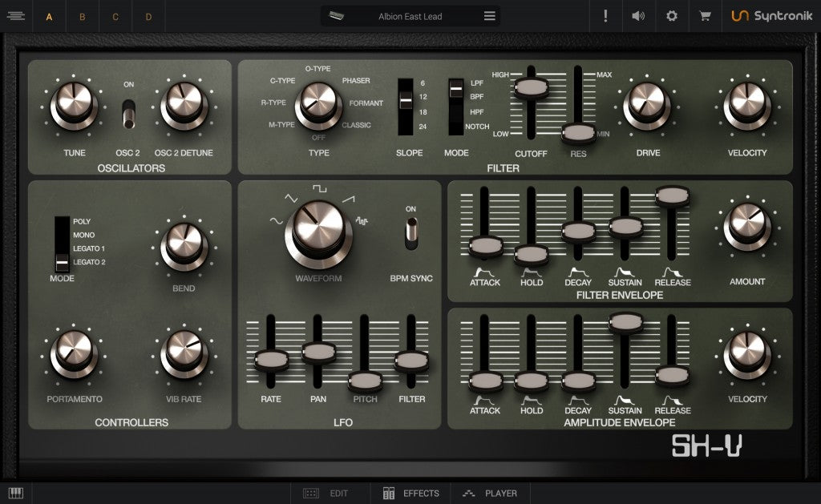821x504 pixels.
Task: Click the notification exclamation icon
Action: [x=605, y=15]
